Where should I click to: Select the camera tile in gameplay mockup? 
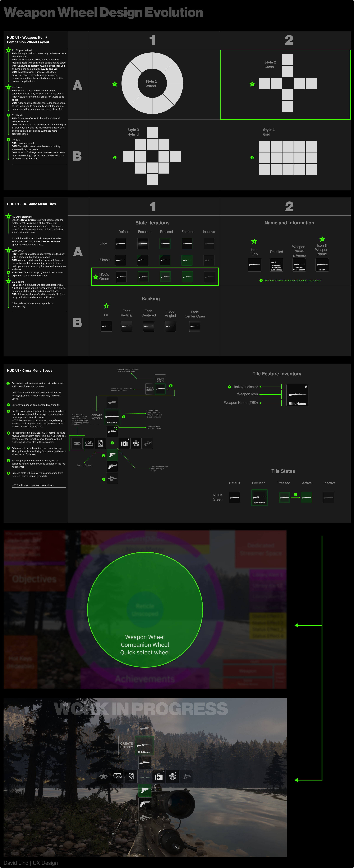coord(172,777)
